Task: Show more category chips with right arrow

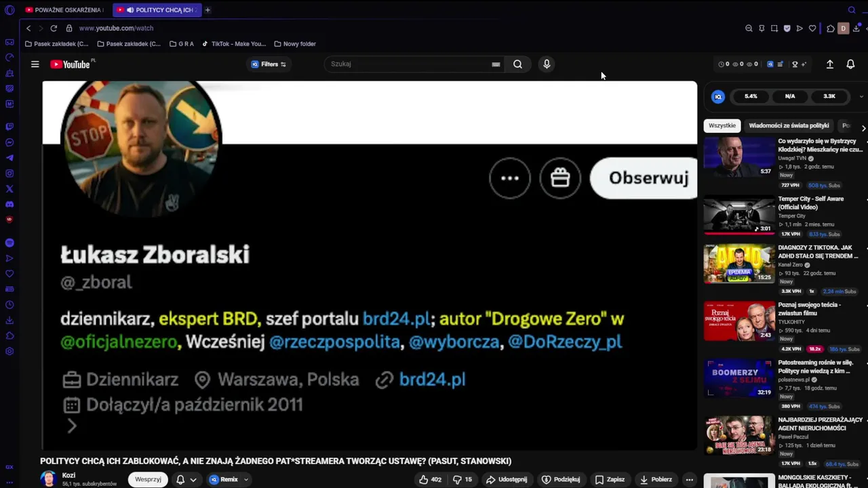Action: pyautogui.click(x=863, y=128)
